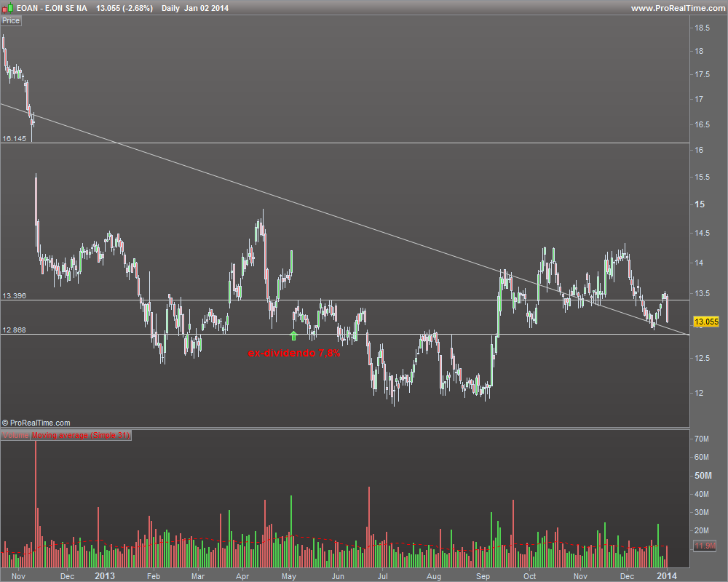Click the Jan 02 2014 date label
The width and height of the screenshot is (728, 582).
click(206, 8)
